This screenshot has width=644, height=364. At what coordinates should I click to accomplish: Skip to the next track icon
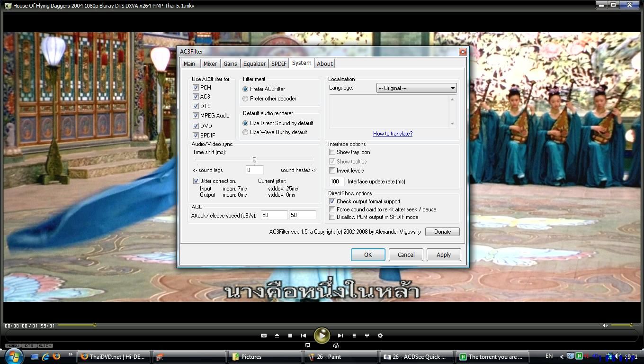coord(340,336)
